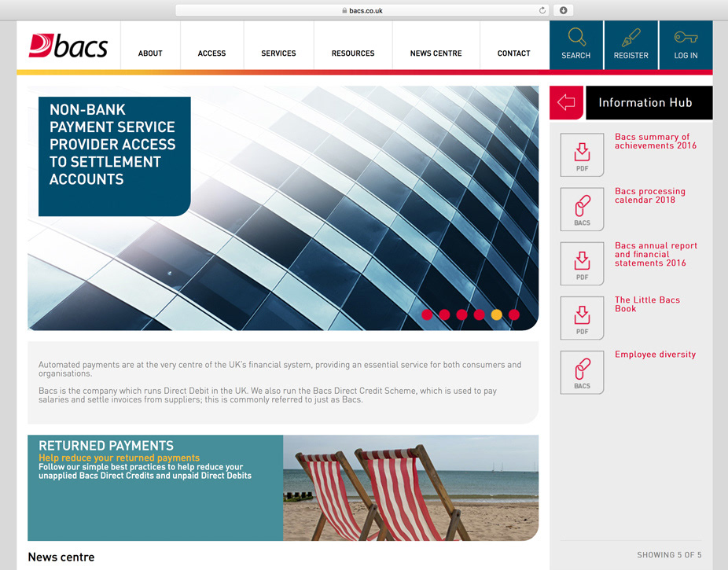Select the third carousel slide dot
728x570 pixels.
pyautogui.click(x=462, y=314)
